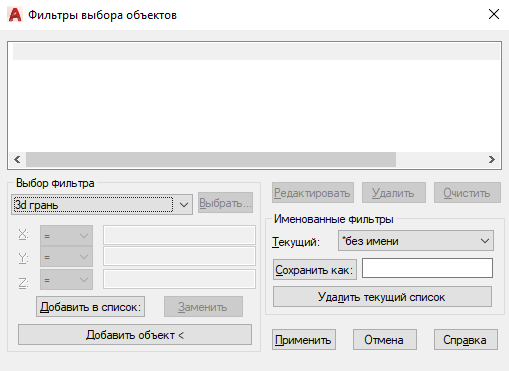The height and width of the screenshot is (371, 509).
Task: Click Добавить объект < button
Action: (135, 335)
